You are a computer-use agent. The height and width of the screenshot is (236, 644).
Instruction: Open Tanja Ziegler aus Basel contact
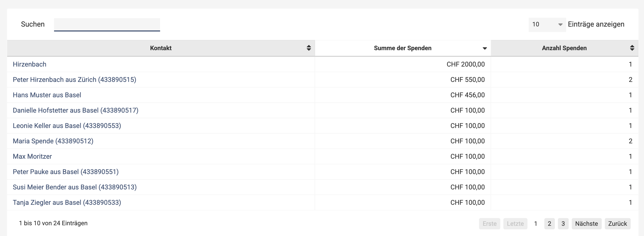pyautogui.click(x=67, y=202)
